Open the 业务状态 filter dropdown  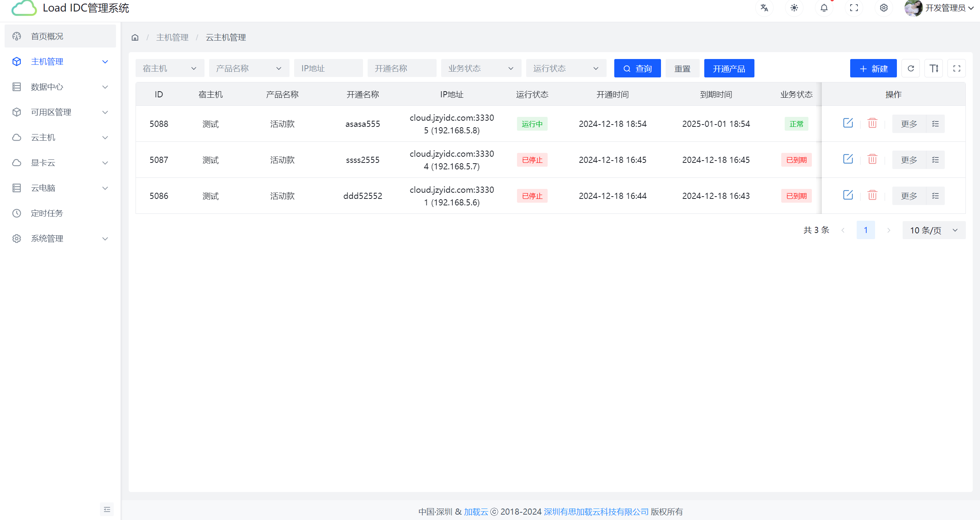click(481, 69)
